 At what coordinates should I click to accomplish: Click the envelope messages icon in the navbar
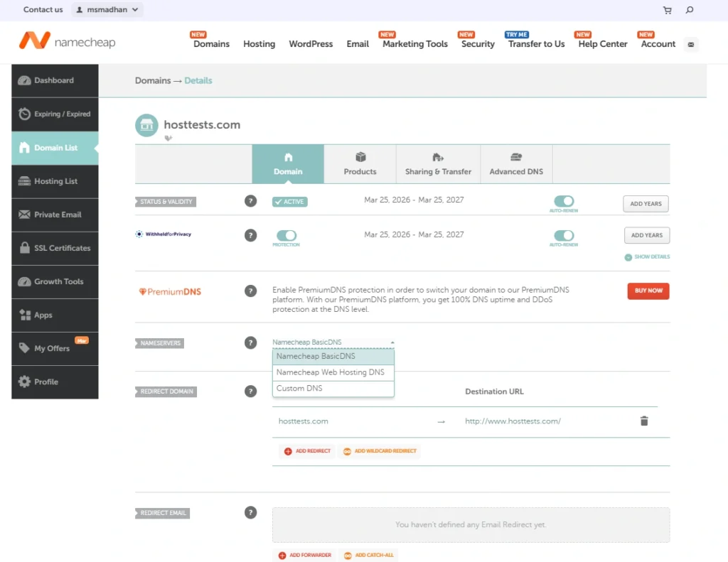tap(690, 44)
